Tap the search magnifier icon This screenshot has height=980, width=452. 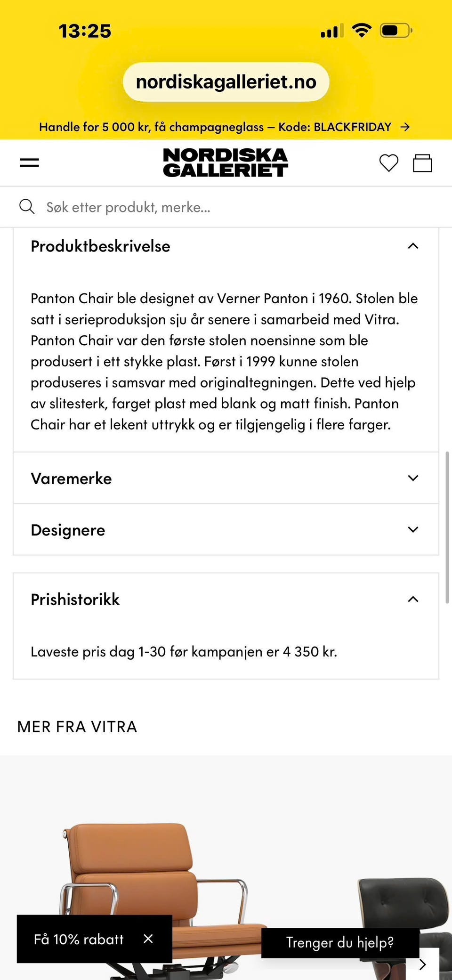[x=27, y=207]
